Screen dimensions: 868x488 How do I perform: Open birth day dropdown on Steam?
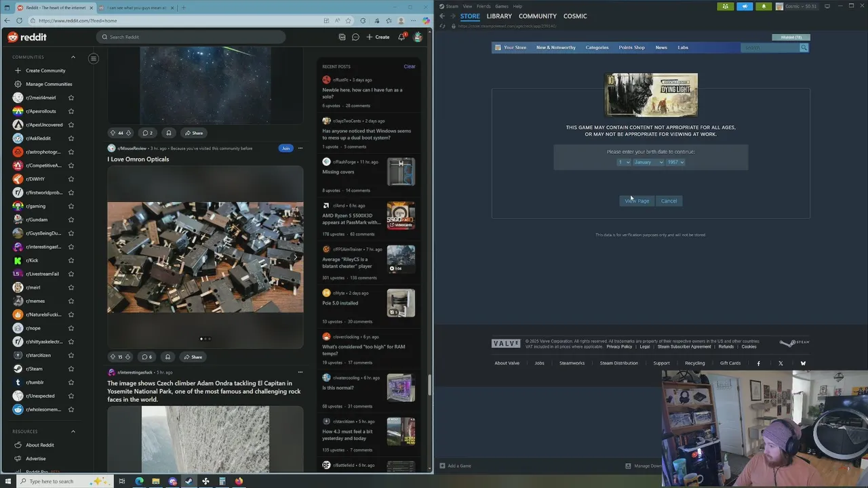point(623,162)
